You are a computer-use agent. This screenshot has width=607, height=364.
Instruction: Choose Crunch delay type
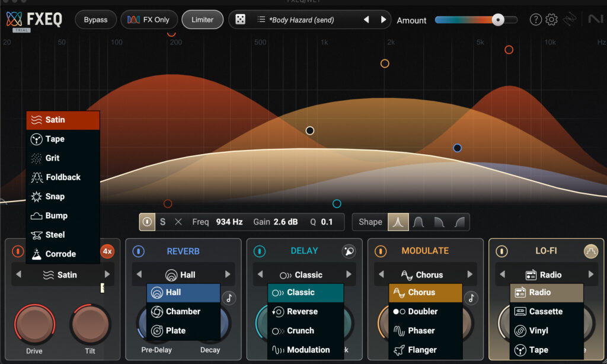[x=305, y=331]
